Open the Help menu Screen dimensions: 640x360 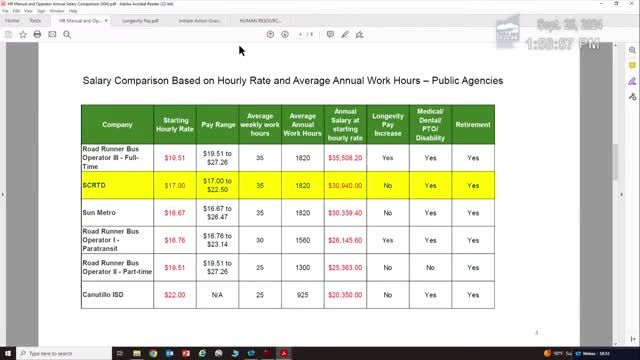pyautogui.click(x=73, y=11)
